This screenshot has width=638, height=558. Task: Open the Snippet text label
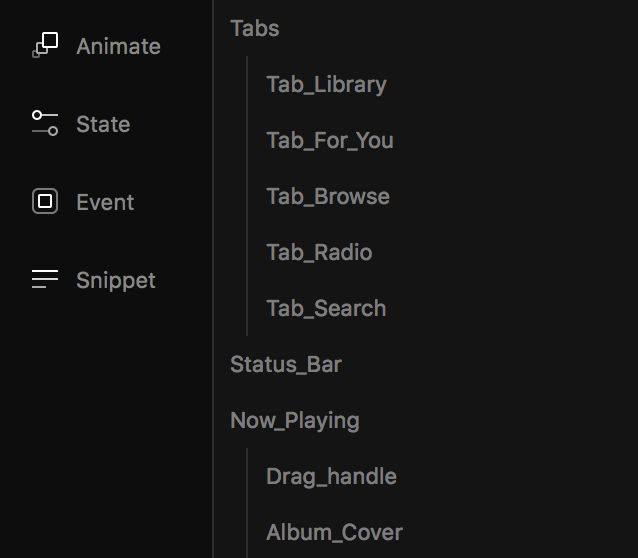click(116, 281)
